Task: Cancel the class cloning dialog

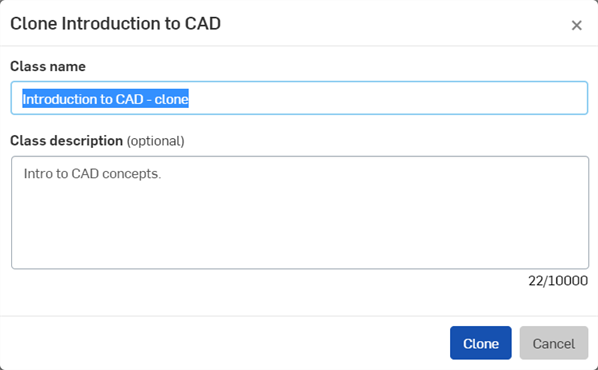Action: (x=554, y=343)
